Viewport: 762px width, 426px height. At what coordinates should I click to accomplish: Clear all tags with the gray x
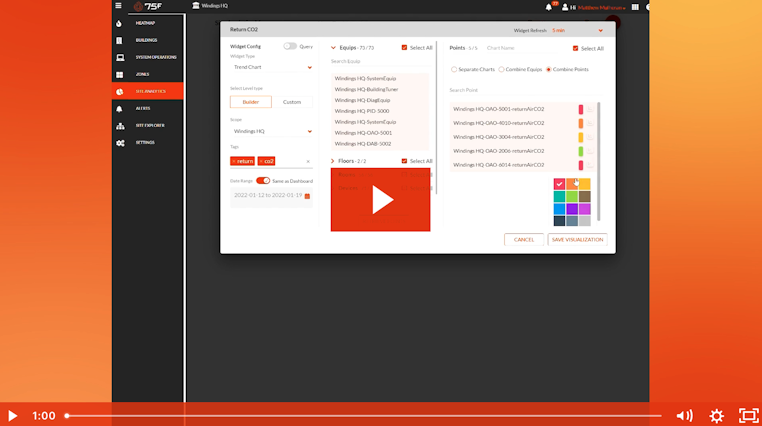click(308, 161)
